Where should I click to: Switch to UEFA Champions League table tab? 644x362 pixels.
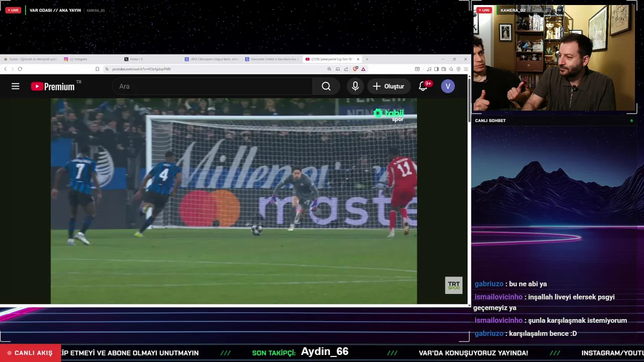[211, 59]
